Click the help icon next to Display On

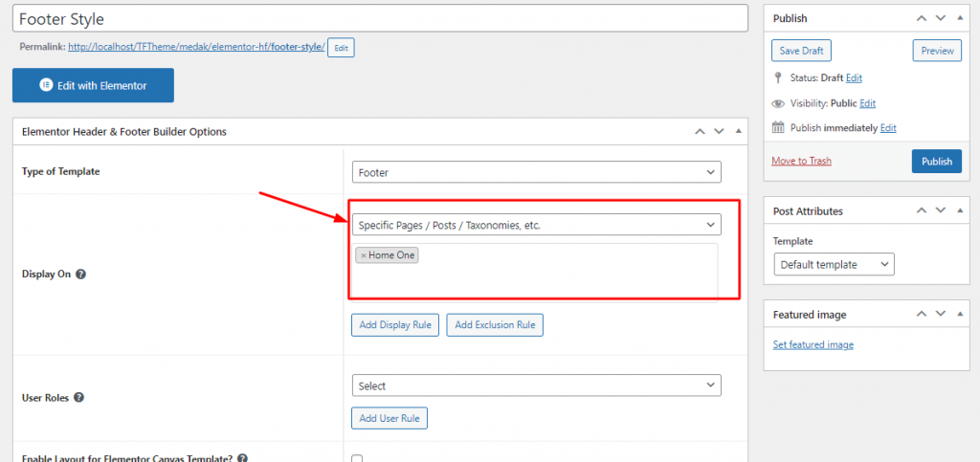coord(81,274)
